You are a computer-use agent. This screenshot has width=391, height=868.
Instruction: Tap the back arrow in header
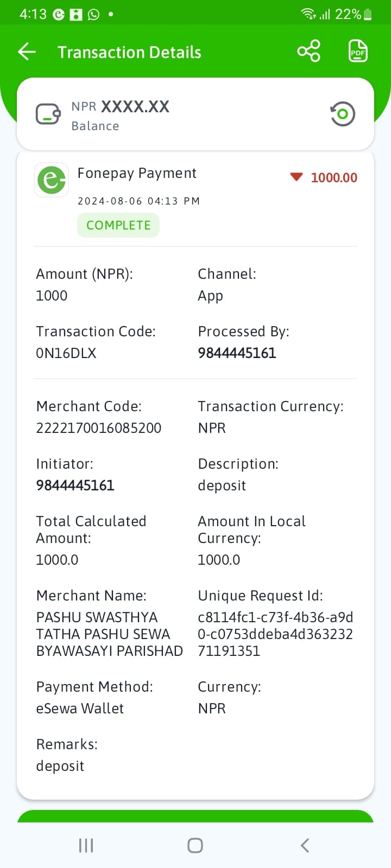point(27,52)
